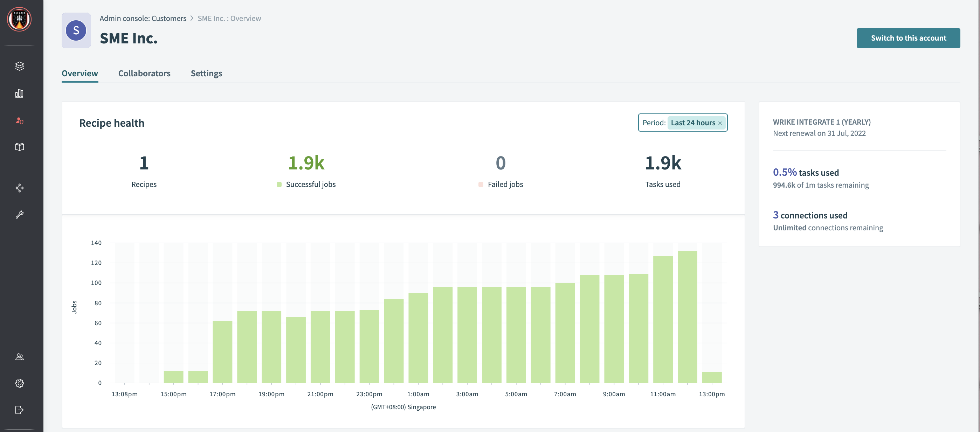Click the SME Inc. : Overview breadcrumb link
The width and height of the screenshot is (980, 432).
pos(229,18)
